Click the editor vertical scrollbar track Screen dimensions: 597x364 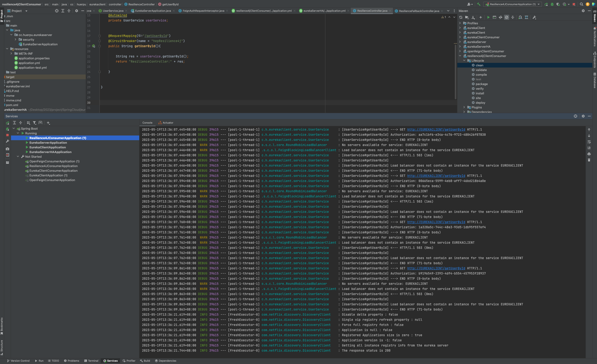[455, 73]
